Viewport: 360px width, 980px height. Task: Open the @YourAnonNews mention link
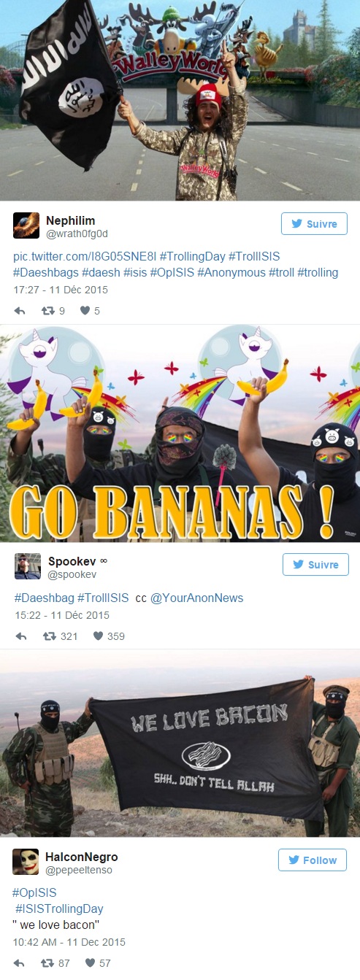(x=196, y=598)
